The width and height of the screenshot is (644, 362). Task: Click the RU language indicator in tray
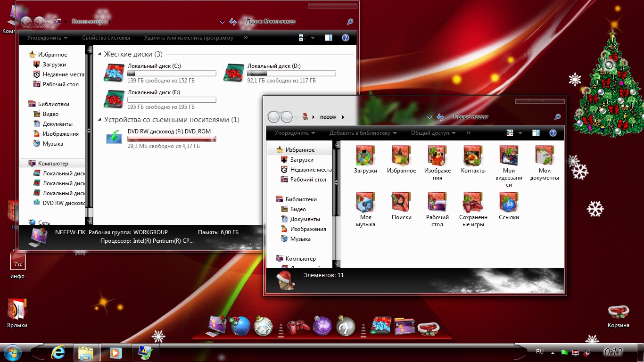pyautogui.click(x=540, y=352)
